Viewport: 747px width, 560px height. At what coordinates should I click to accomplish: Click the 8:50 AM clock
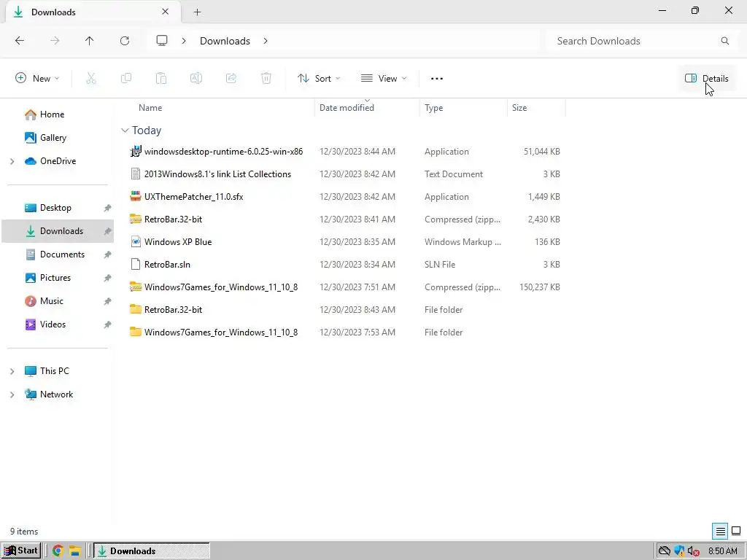pos(723,551)
